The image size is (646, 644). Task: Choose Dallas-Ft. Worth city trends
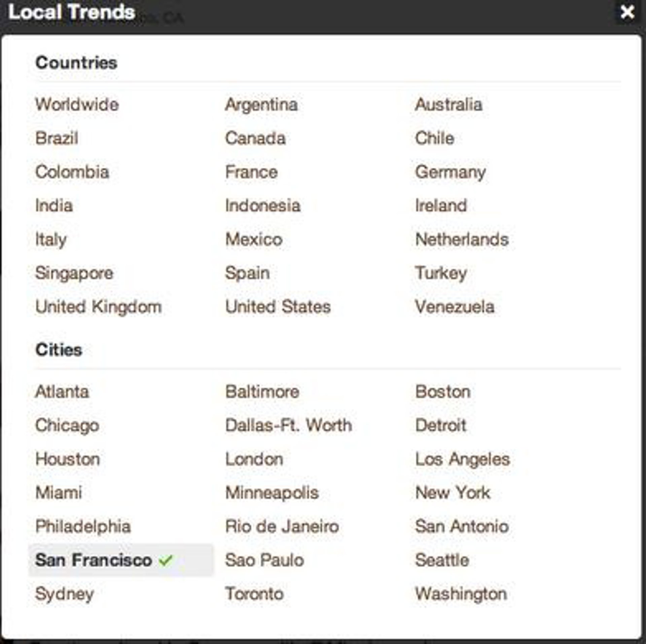(x=289, y=425)
